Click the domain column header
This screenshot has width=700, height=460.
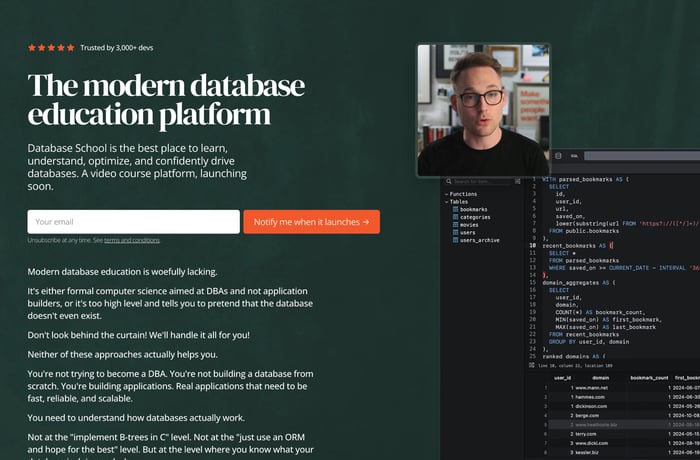[600, 378]
